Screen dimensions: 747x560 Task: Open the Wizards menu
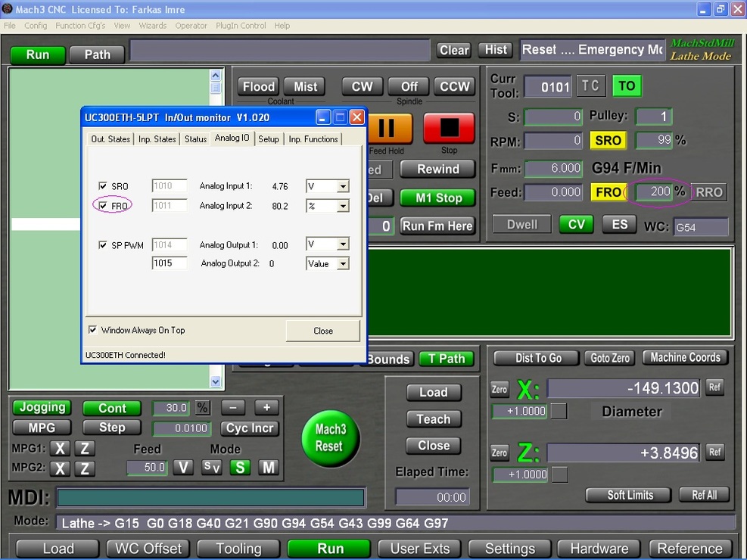152,26
